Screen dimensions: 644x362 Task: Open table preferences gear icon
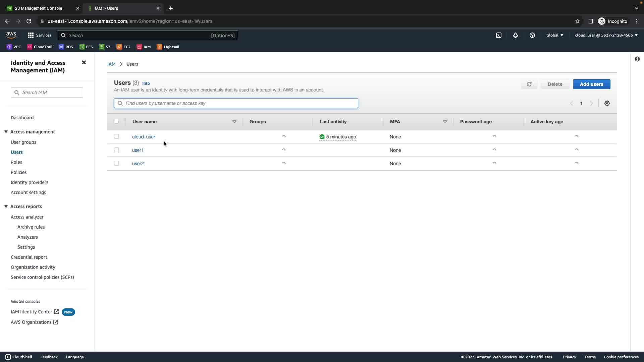[607, 103]
